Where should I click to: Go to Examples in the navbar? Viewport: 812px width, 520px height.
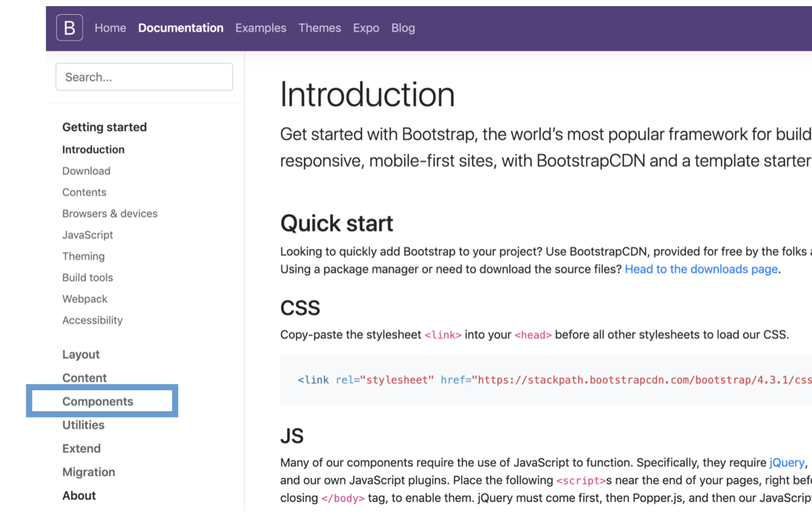click(x=261, y=28)
